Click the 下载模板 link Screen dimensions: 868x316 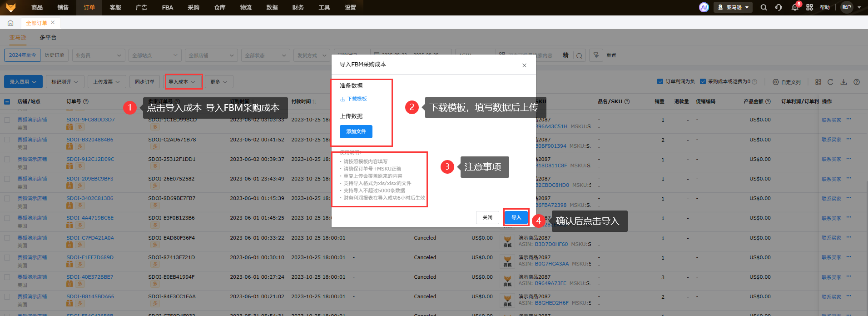point(357,99)
